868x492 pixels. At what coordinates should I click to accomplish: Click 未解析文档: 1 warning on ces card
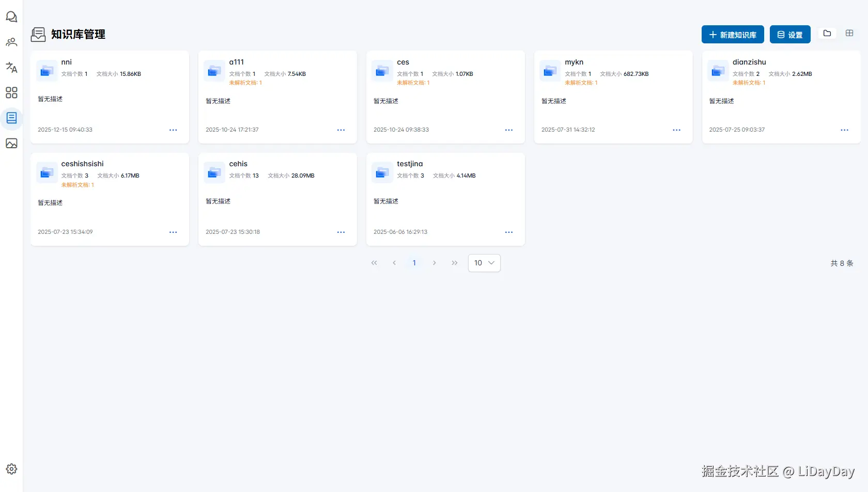413,83
